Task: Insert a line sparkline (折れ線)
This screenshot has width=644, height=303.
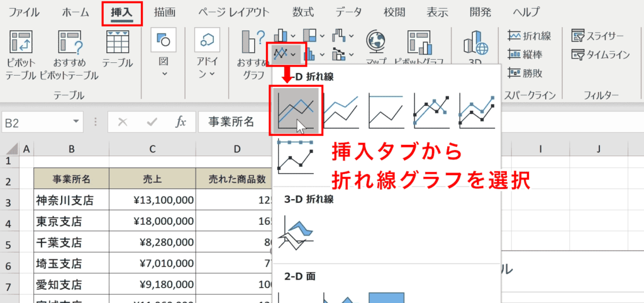Action: [529, 36]
